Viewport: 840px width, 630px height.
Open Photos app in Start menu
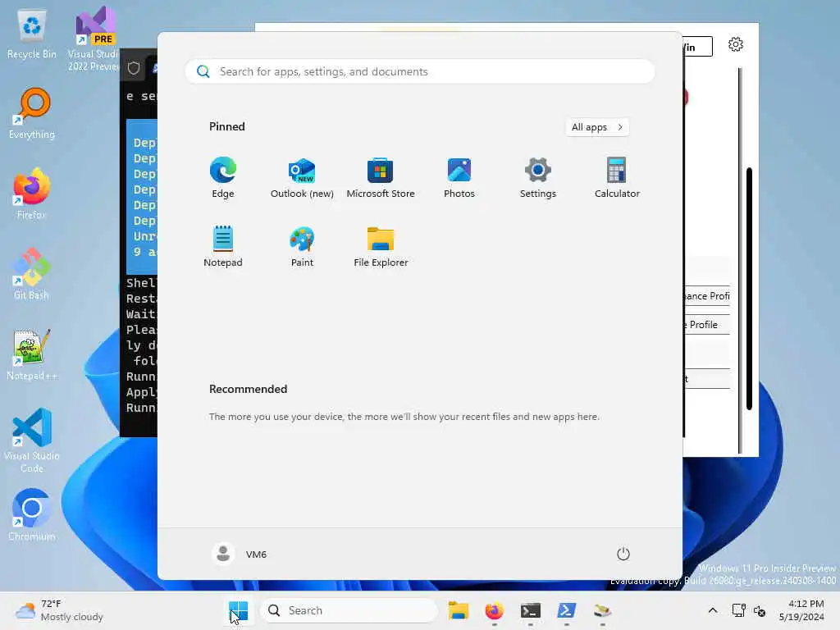pos(459,178)
